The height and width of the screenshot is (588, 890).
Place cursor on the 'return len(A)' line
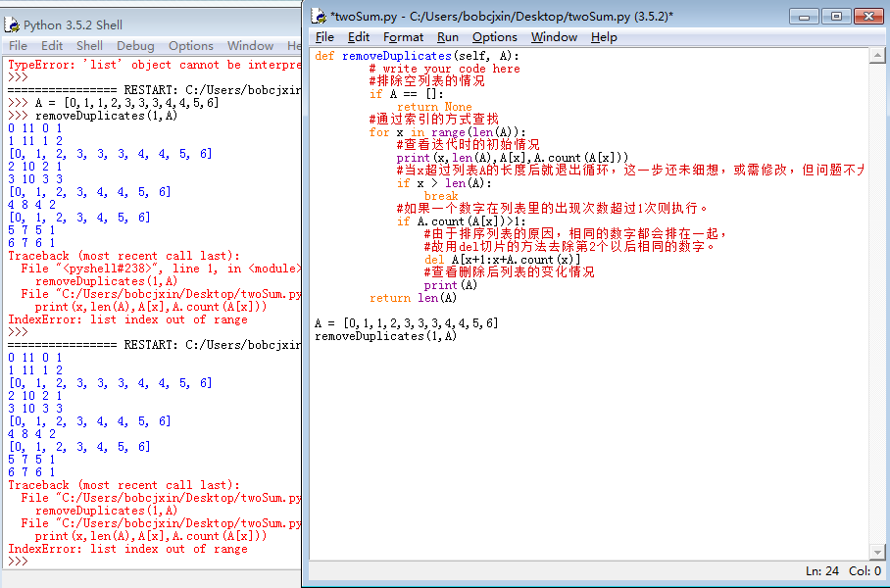click(413, 298)
